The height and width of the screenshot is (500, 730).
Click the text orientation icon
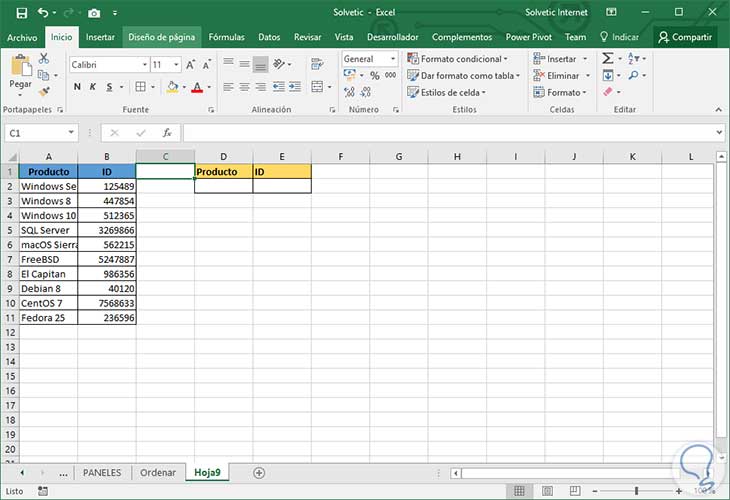click(x=279, y=64)
